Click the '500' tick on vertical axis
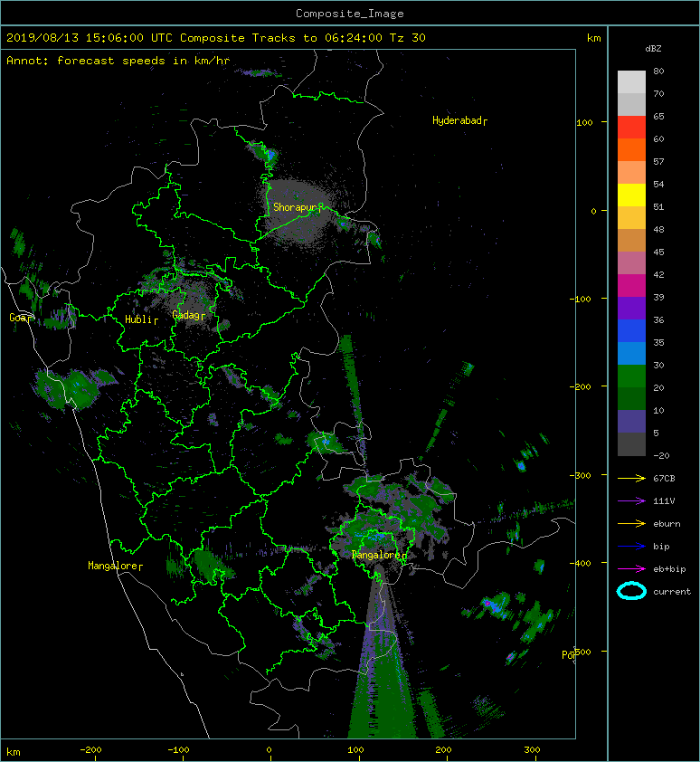The width and height of the screenshot is (700, 762). pyautogui.click(x=582, y=652)
